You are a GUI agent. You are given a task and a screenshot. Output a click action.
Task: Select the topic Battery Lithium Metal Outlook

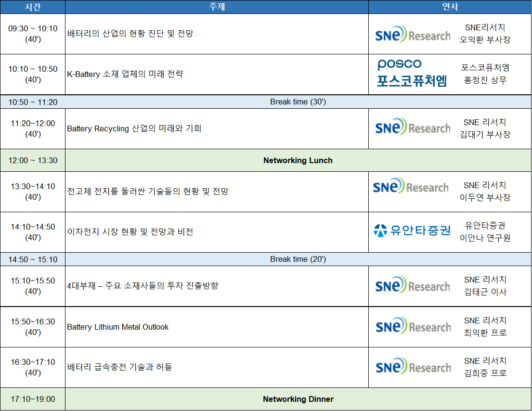[118, 327]
